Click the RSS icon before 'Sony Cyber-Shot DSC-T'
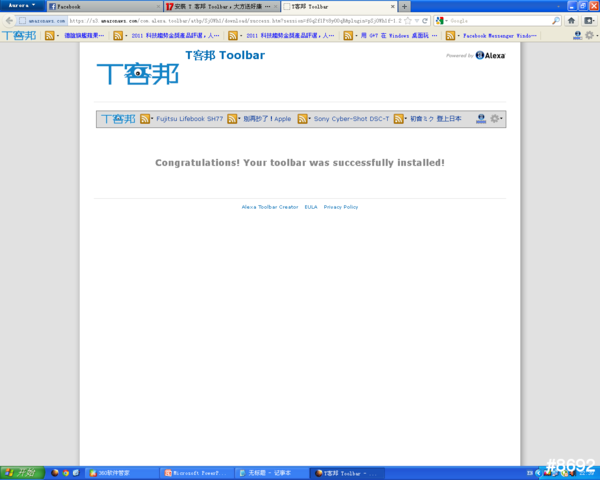 pos(302,119)
